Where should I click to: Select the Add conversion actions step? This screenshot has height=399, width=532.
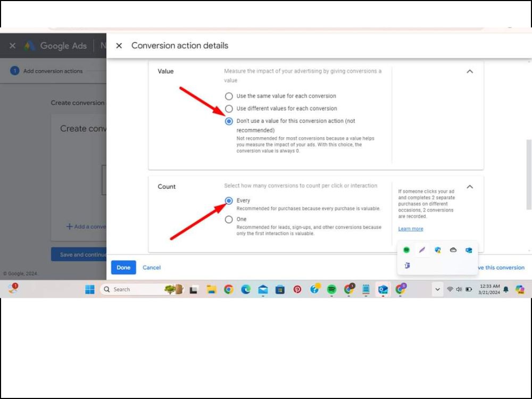47,71
